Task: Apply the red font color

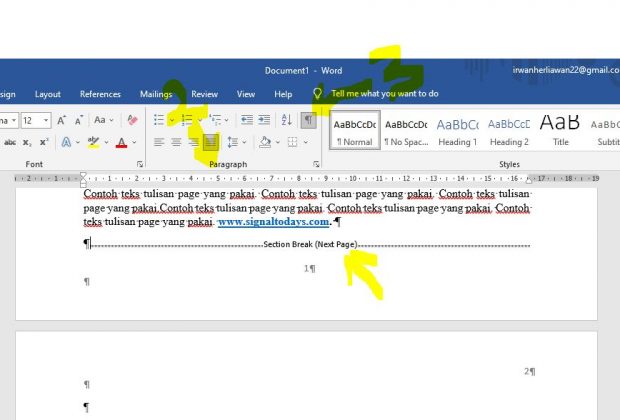Action: click(x=121, y=142)
